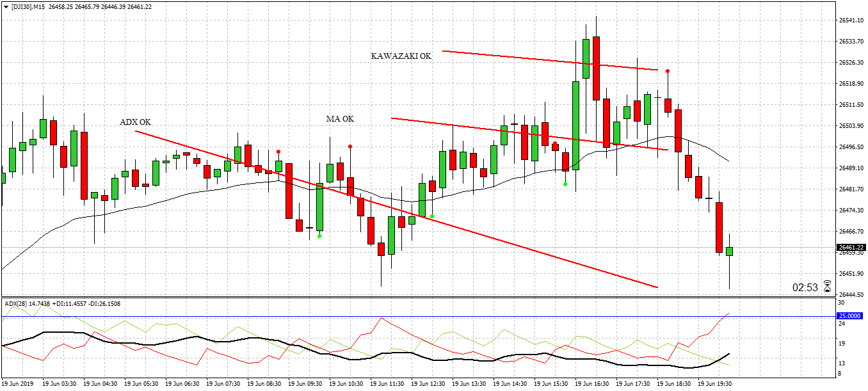Select the red trendline starting beside MA OK

(x=529, y=134)
